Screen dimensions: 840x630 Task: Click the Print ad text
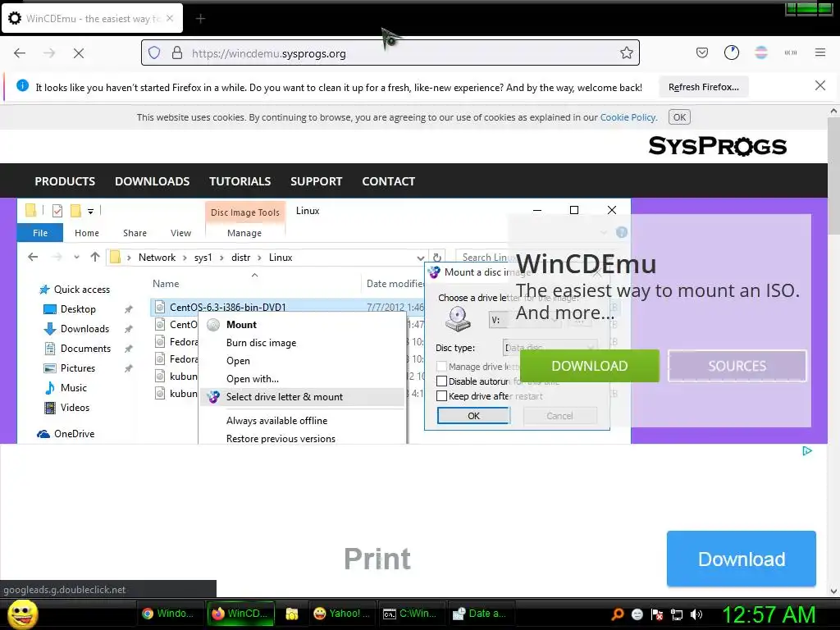[377, 559]
